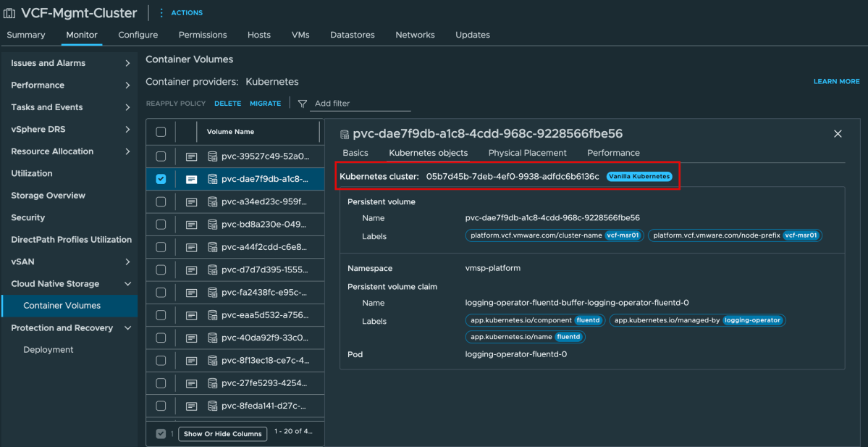Open details icon for pvc-d7d7d395 row
Screen dimensions: 868x447
191,270
